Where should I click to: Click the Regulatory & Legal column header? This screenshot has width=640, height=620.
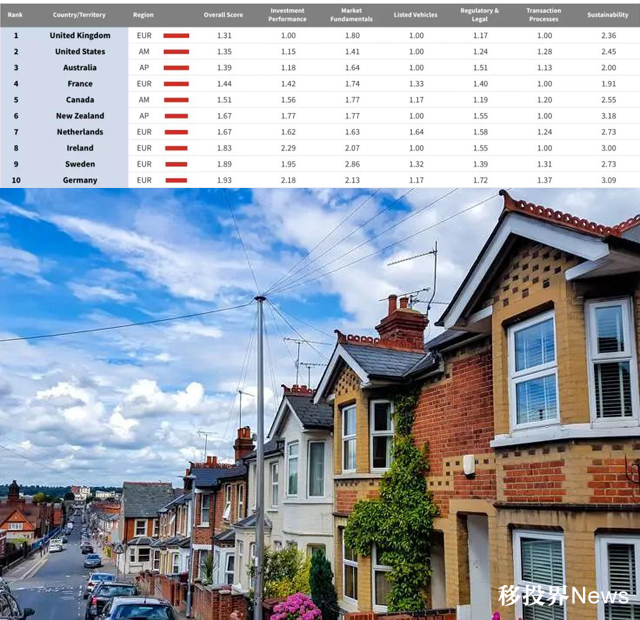[480, 15]
